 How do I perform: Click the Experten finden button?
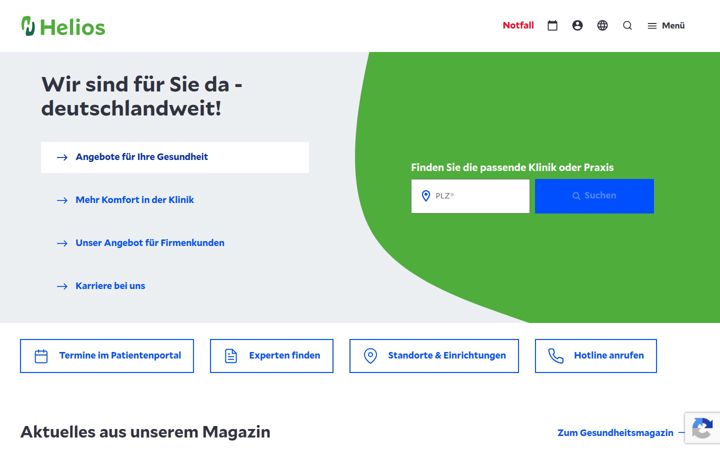coord(272,356)
